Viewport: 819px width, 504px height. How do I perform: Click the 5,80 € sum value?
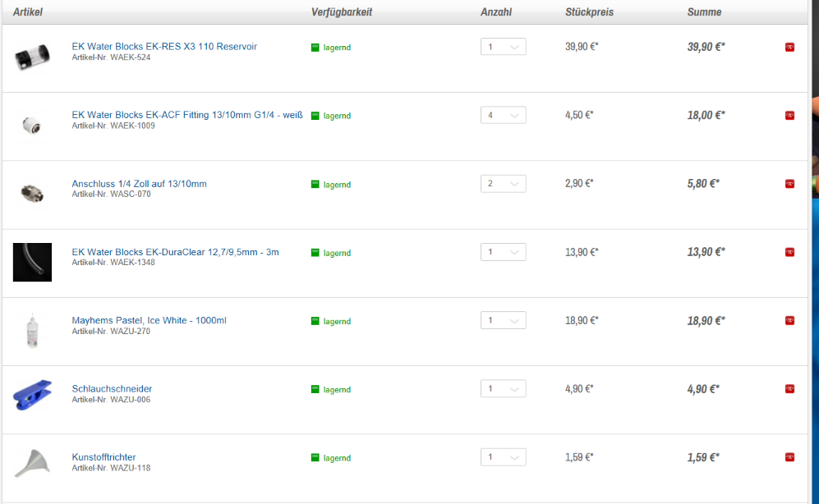[x=703, y=184]
